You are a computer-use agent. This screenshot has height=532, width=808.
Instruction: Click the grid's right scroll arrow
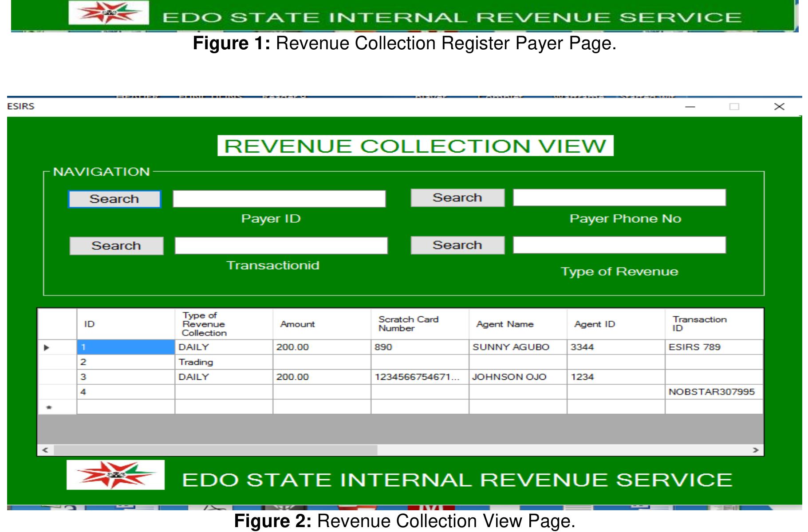click(756, 450)
